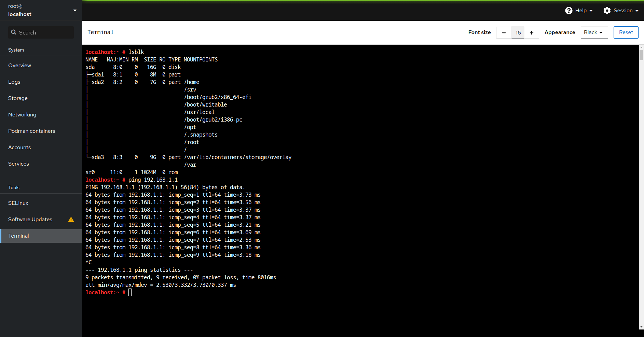Image resolution: width=644 pixels, height=337 pixels.
Task: Open Networking from the sidebar
Action: (22, 115)
